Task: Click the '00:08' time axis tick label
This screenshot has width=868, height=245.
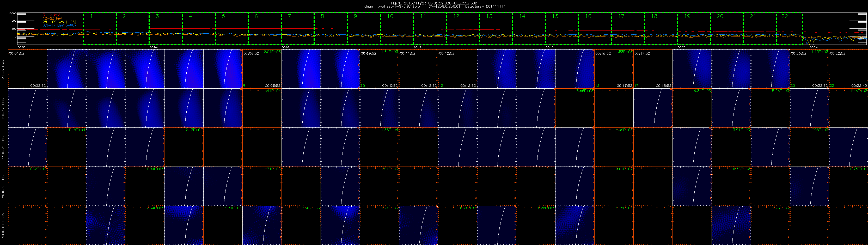Action: click(x=285, y=47)
